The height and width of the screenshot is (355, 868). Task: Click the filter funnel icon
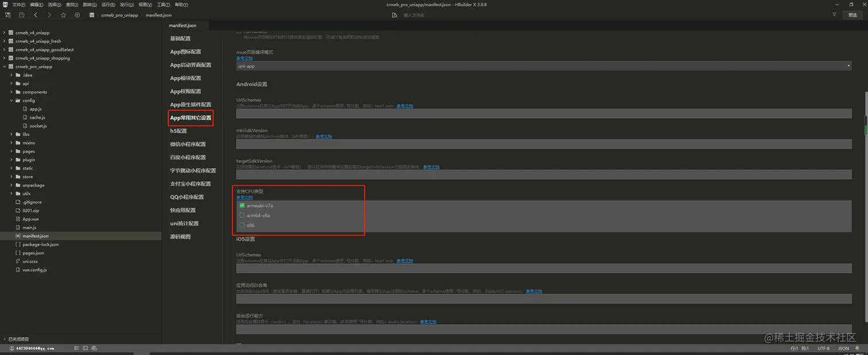pyautogui.click(x=834, y=15)
